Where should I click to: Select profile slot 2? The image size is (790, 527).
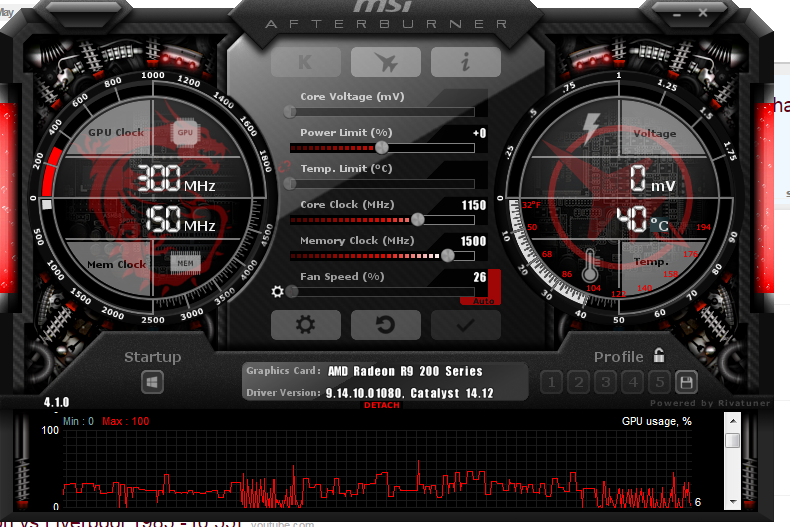coord(578,382)
